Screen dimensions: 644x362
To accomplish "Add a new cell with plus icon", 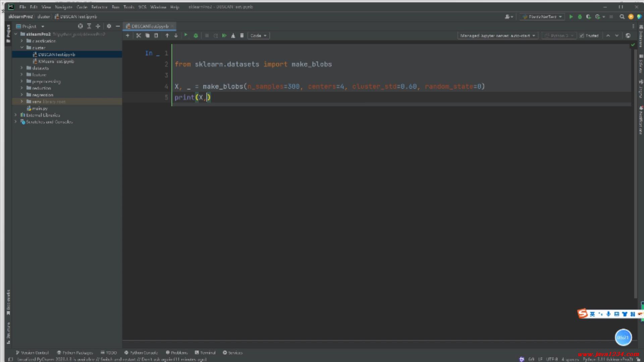I will pos(127,36).
